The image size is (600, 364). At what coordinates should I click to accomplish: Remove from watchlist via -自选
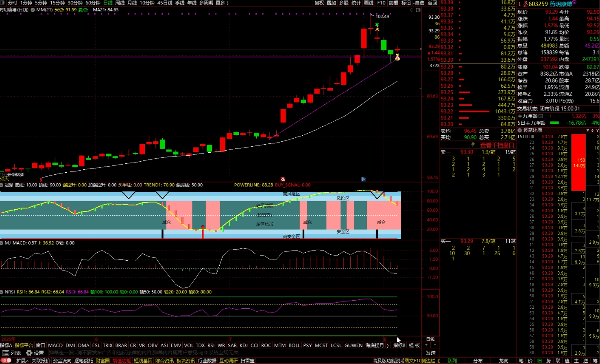(419, 3)
